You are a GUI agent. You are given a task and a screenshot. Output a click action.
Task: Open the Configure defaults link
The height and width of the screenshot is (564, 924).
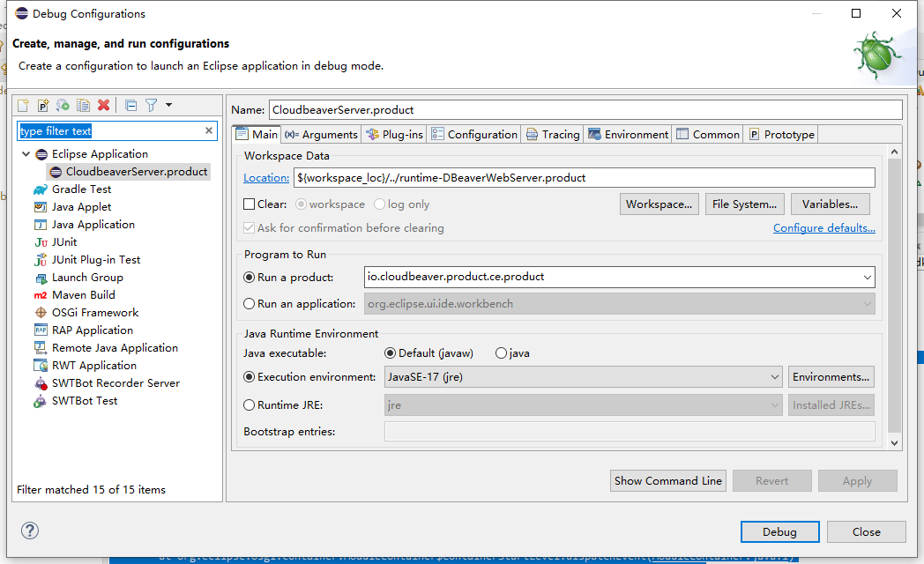point(823,227)
